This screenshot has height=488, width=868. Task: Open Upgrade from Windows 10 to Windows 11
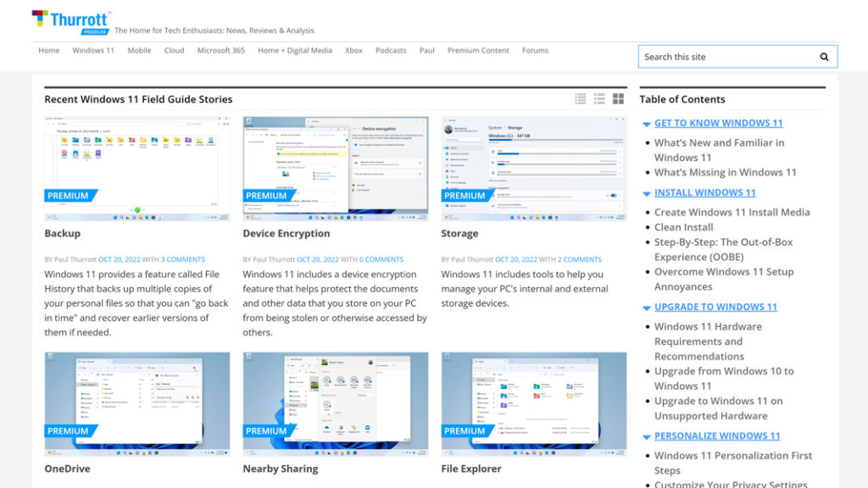coord(724,379)
